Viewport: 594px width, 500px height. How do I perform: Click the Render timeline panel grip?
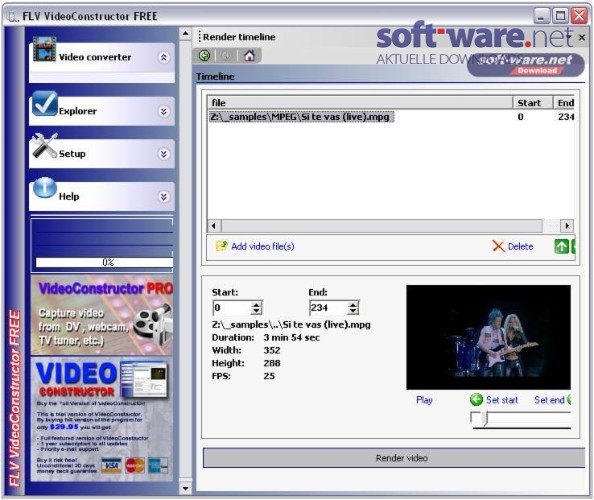tap(199, 37)
